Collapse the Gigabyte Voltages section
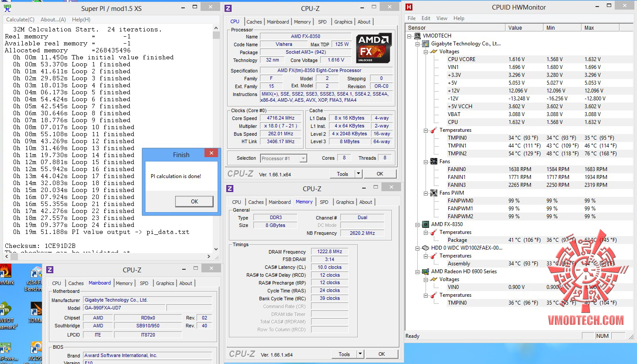 pyautogui.click(x=426, y=52)
